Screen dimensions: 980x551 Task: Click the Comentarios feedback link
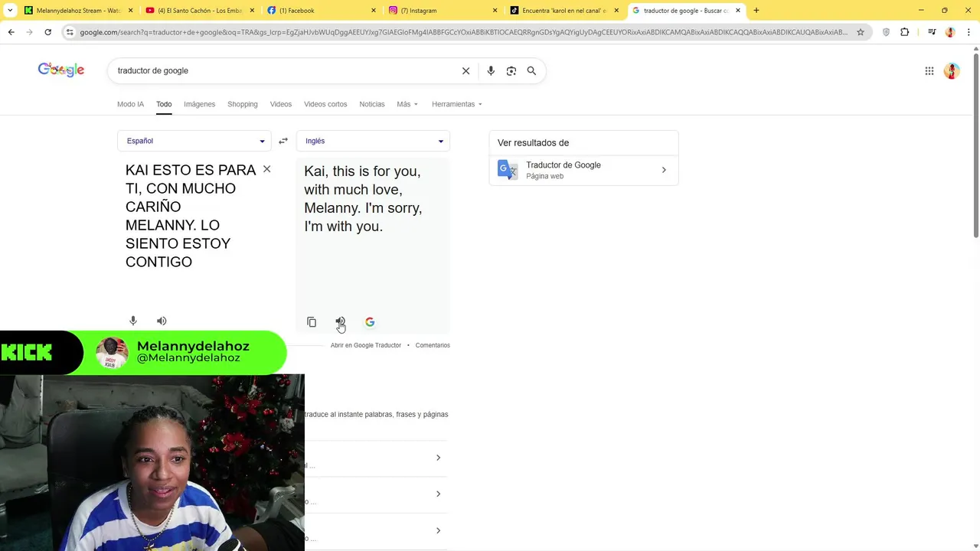pos(433,345)
